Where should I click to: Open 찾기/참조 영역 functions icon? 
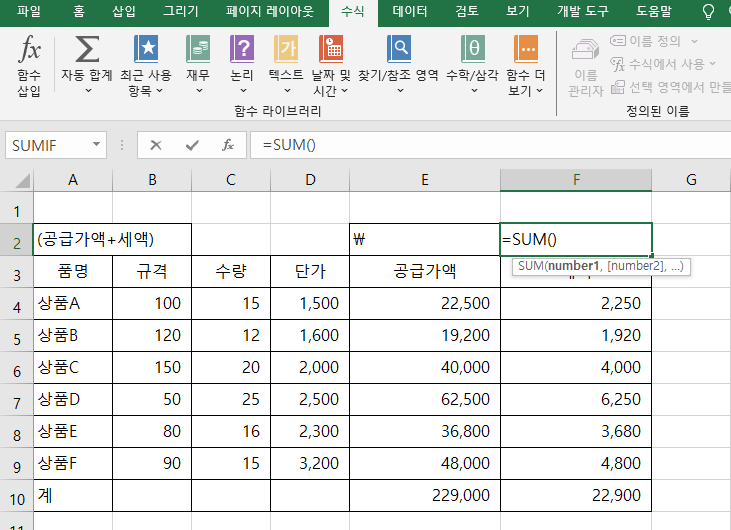[x=399, y=49]
